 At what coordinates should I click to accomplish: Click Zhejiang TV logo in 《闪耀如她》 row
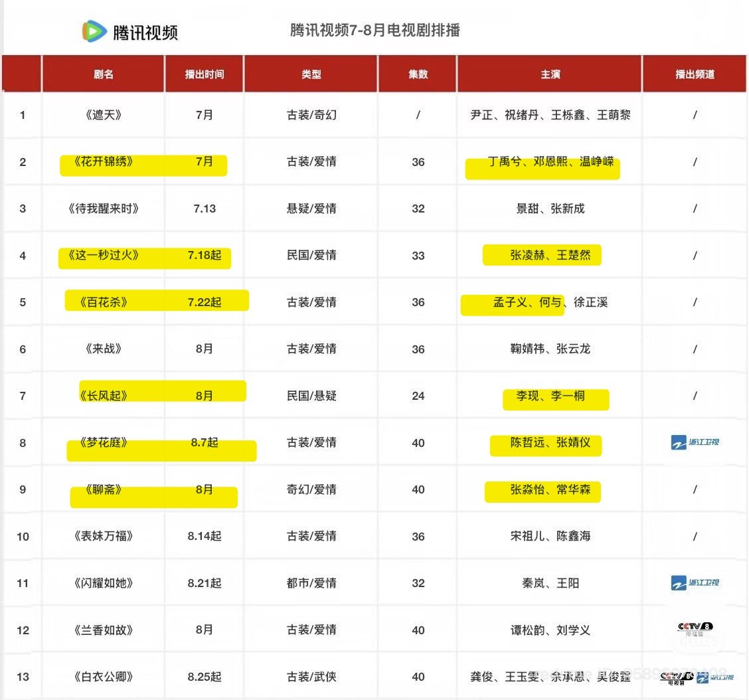(x=695, y=583)
